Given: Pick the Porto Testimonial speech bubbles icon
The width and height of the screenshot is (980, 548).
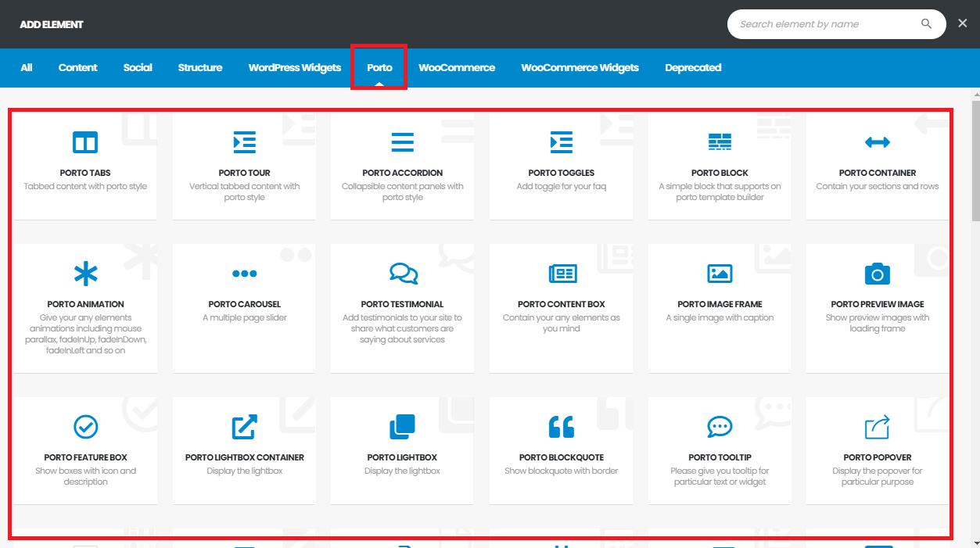Looking at the screenshot, I should click(x=404, y=274).
